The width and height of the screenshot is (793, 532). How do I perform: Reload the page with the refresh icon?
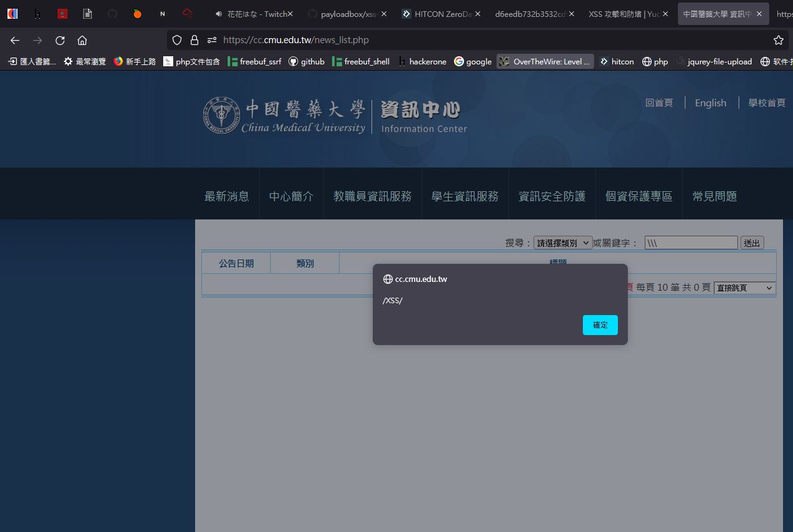60,40
